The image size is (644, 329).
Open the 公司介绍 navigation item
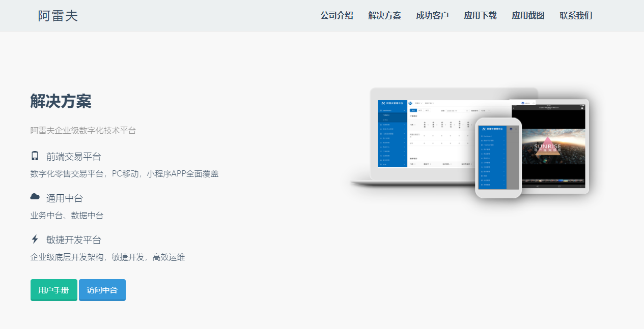coord(337,16)
